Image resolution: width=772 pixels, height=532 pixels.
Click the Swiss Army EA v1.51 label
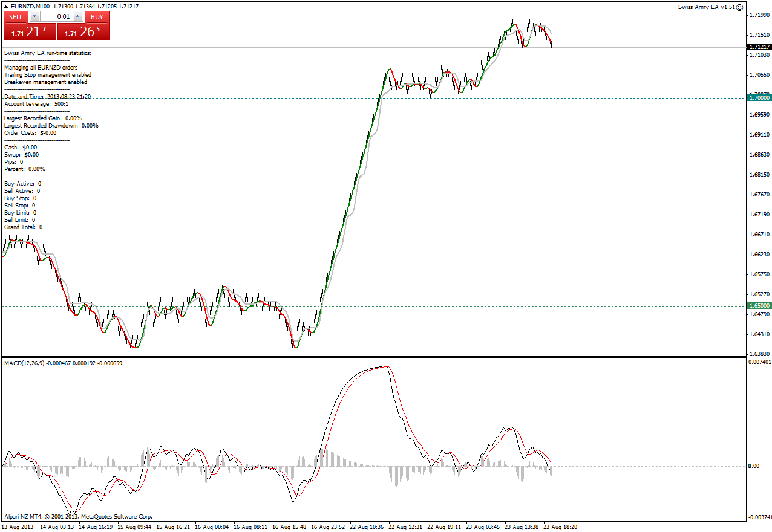(707, 7)
